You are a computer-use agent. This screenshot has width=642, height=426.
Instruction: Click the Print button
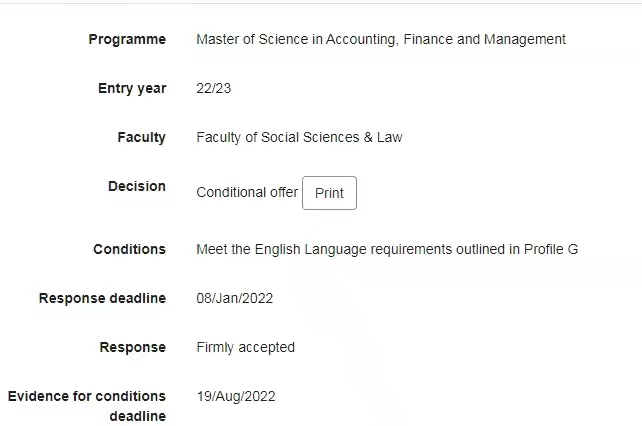click(329, 193)
